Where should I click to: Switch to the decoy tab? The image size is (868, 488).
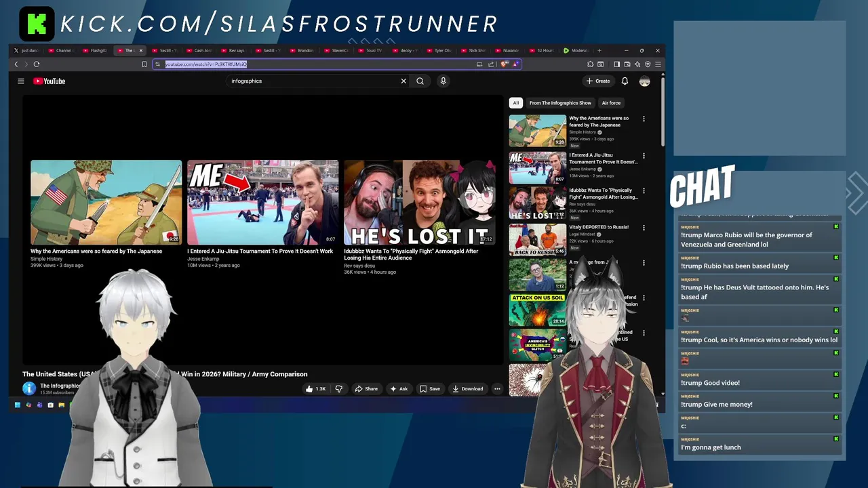407,50
